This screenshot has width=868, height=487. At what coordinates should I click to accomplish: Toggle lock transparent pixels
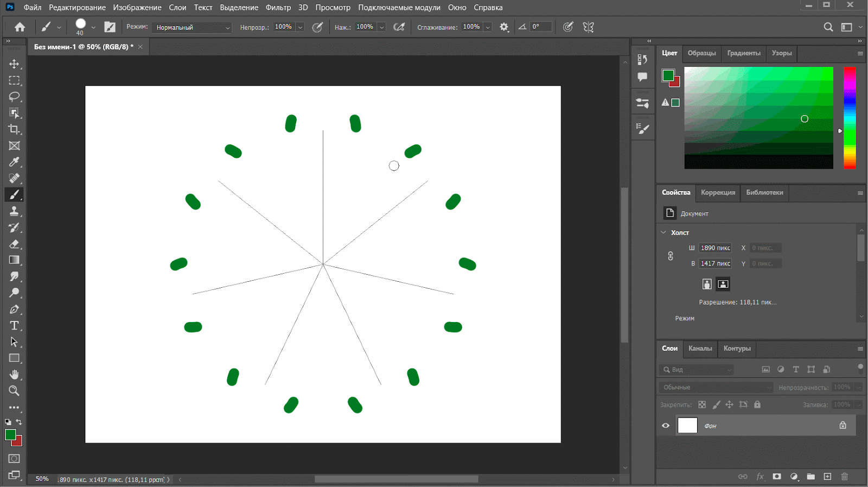point(702,404)
